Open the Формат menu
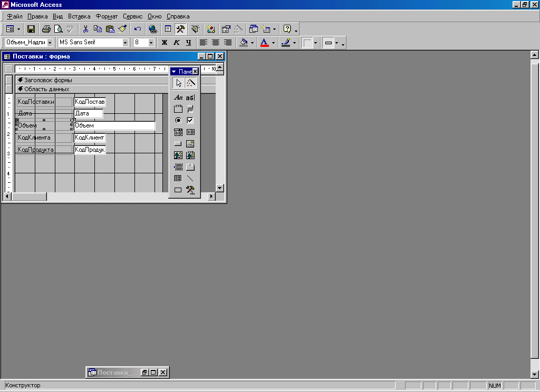The height and width of the screenshot is (392, 540). (107, 16)
